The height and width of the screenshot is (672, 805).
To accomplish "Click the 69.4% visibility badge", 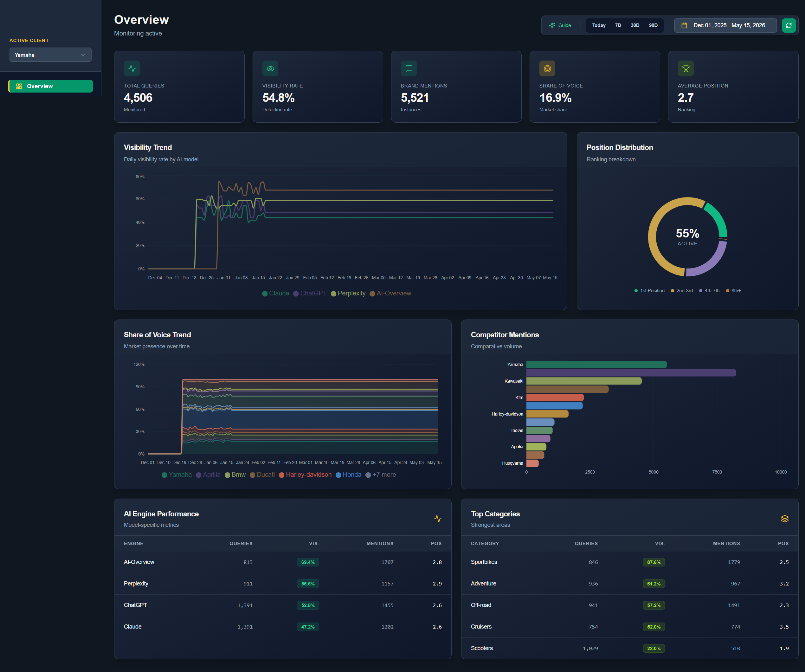I will (308, 562).
